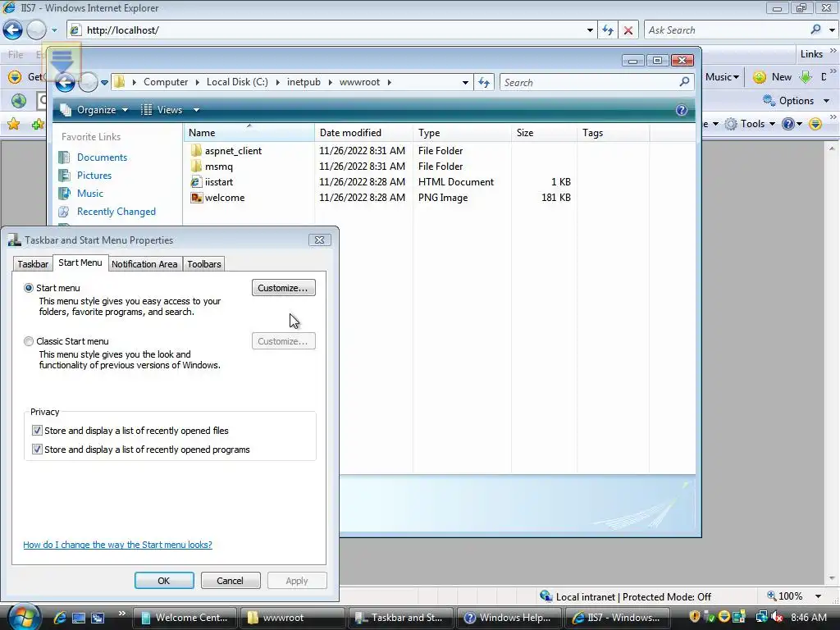The width and height of the screenshot is (840, 630).
Task: Open the Organize dropdown in Explorer
Action: click(x=95, y=110)
